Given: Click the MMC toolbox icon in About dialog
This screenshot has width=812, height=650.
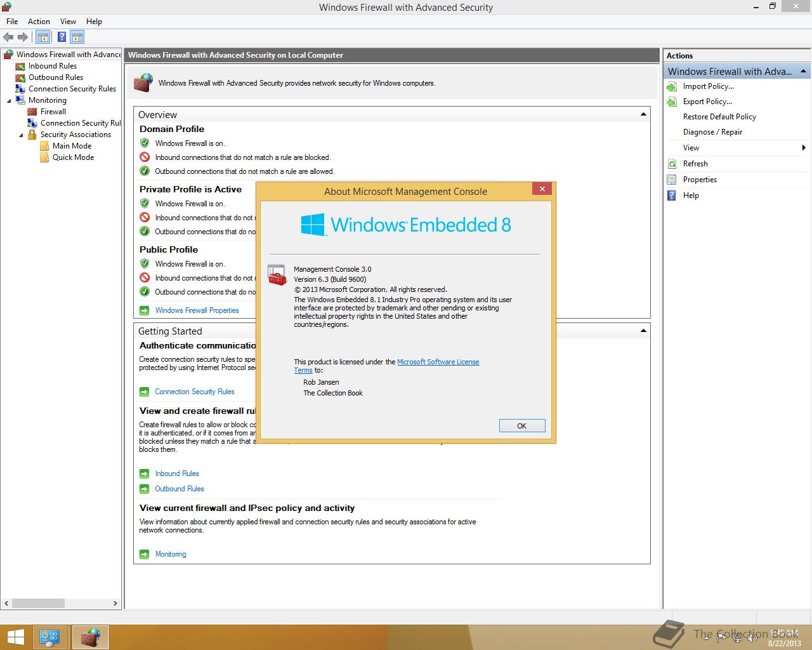Looking at the screenshot, I should click(x=277, y=275).
